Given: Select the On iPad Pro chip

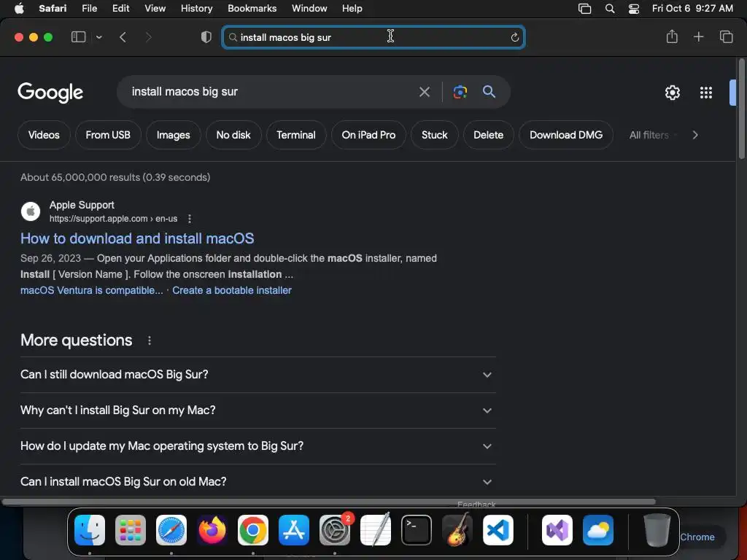Looking at the screenshot, I should 368,135.
